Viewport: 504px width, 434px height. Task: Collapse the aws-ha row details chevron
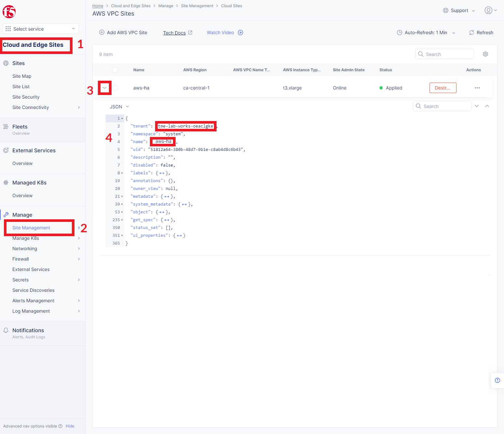(x=105, y=88)
